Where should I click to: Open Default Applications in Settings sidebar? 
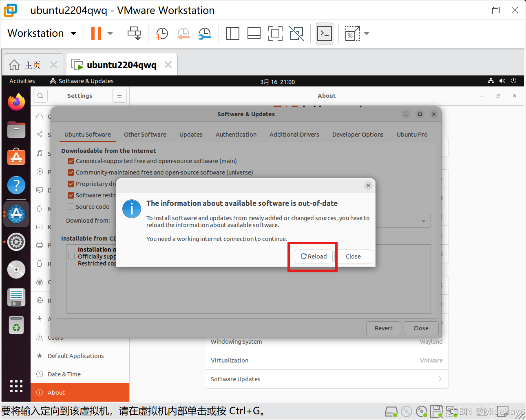coord(80,356)
